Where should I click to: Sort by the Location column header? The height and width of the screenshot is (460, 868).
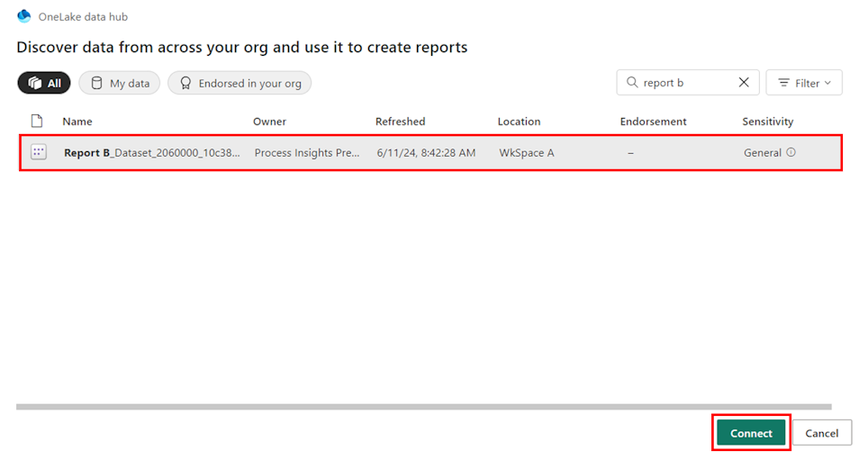click(520, 122)
